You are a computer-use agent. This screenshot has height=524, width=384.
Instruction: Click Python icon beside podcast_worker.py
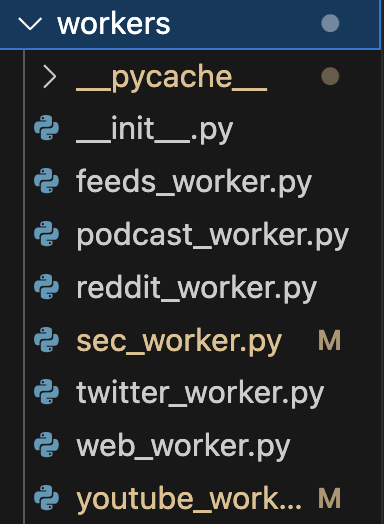tap(46, 233)
